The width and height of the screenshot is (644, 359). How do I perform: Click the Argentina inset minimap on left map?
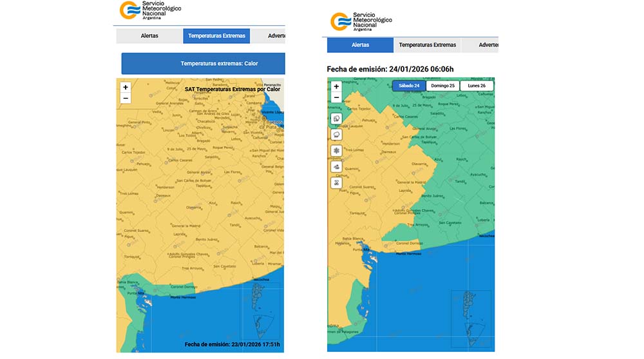(x=262, y=308)
